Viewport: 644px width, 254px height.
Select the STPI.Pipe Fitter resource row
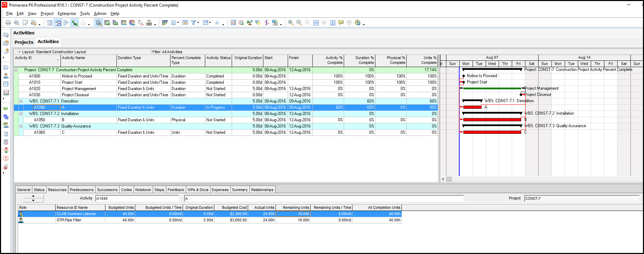tap(210, 220)
